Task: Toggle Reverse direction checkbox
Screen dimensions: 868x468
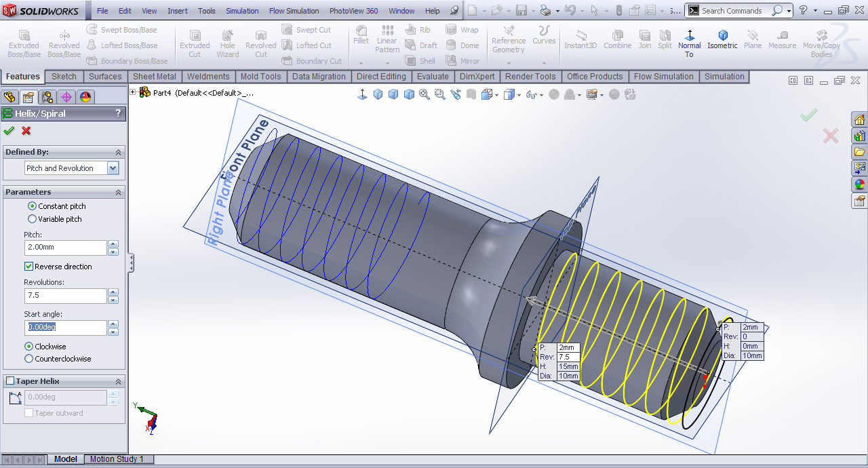Action: 29,267
